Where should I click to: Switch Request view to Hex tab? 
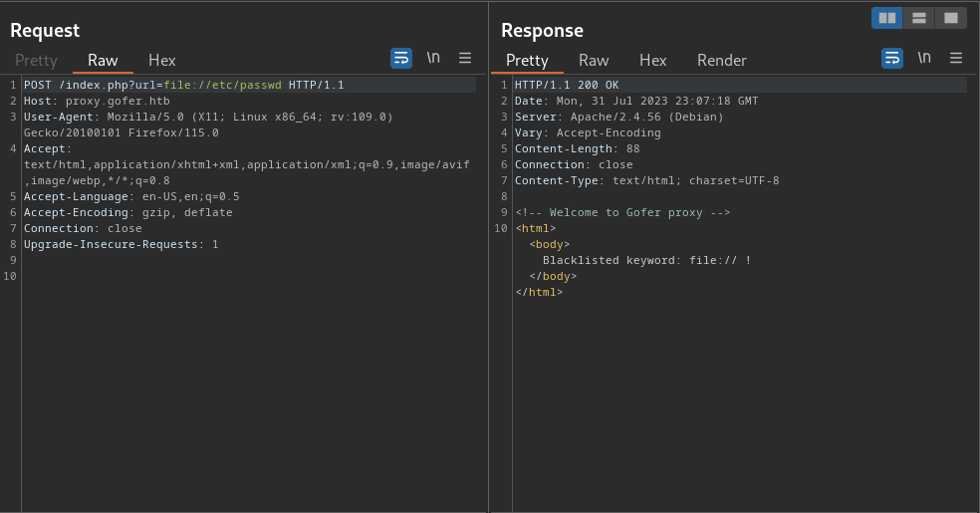162,61
